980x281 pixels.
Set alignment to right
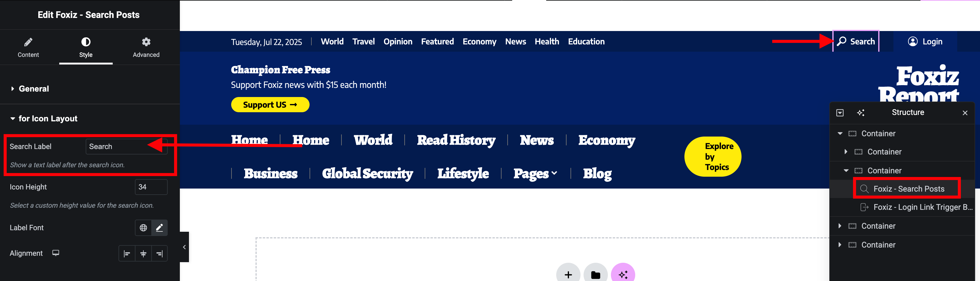[x=159, y=254]
